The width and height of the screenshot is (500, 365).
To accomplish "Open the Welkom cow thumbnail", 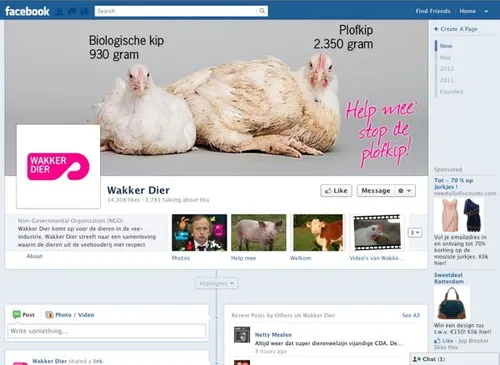I will point(318,233).
